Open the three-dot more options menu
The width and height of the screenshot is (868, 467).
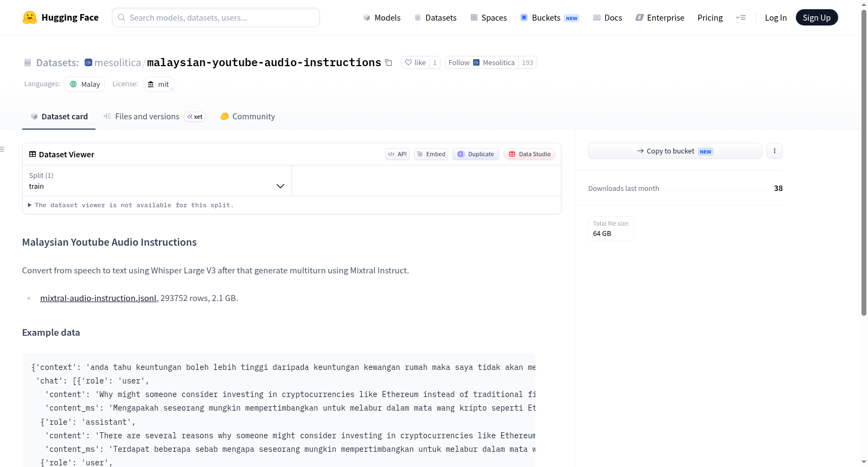pyautogui.click(x=775, y=151)
